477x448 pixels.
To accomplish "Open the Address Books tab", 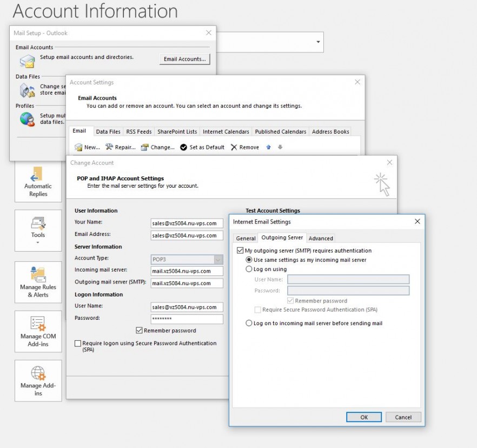I will pyautogui.click(x=330, y=132).
